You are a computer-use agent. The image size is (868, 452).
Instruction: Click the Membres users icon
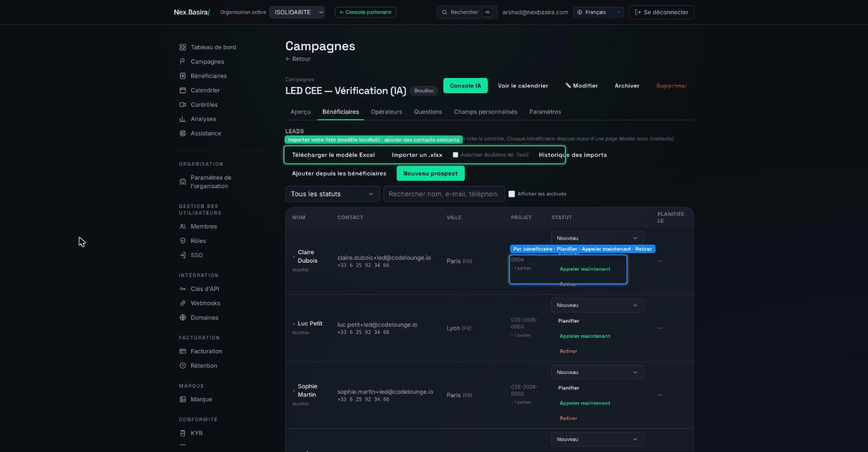click(x=183, y=227)
